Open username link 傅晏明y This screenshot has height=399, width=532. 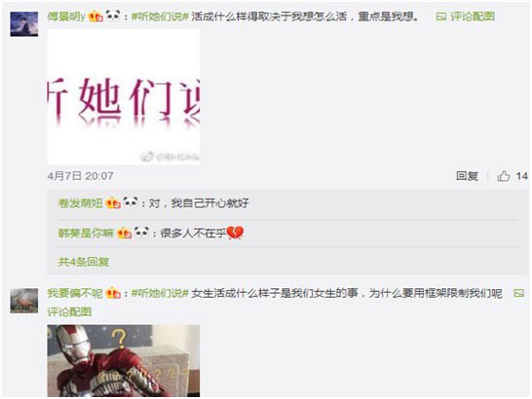point(66,17)
